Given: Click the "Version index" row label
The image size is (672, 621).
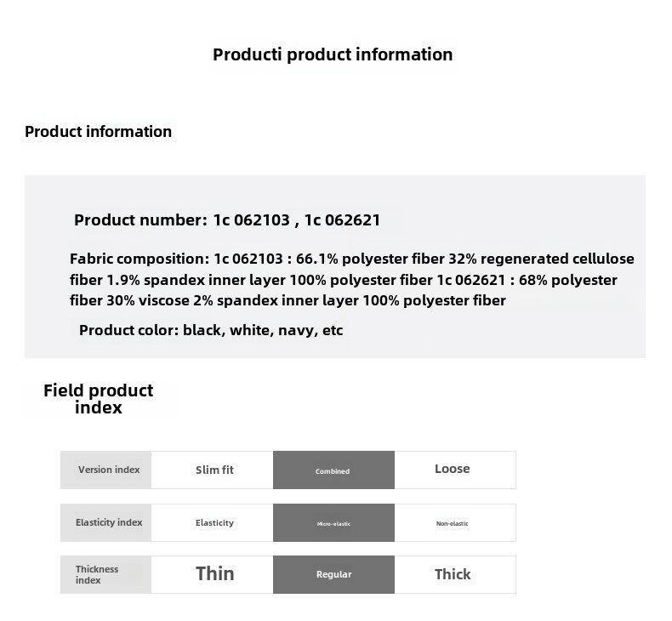Looking at the screenshot, I should pos(109,470).
